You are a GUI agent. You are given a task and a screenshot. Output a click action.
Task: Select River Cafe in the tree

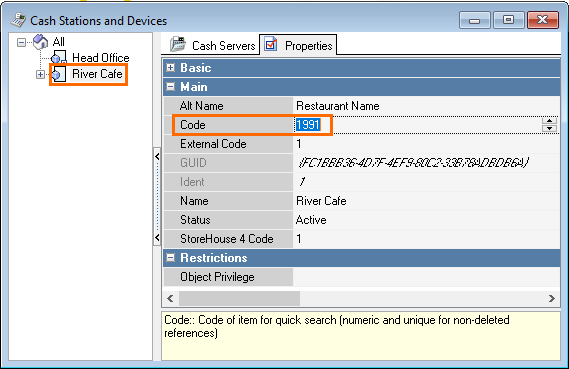click(97, 74)
